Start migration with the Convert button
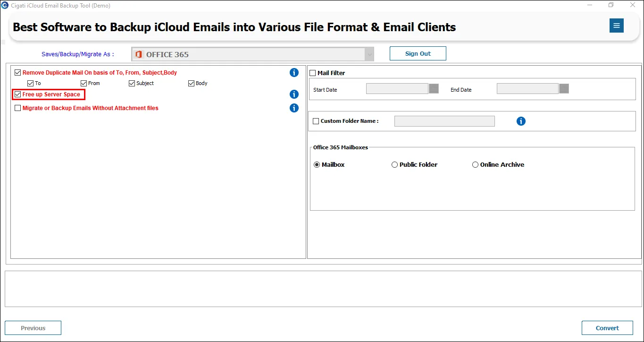Screen dimensions: 644x342 point(607,328)
